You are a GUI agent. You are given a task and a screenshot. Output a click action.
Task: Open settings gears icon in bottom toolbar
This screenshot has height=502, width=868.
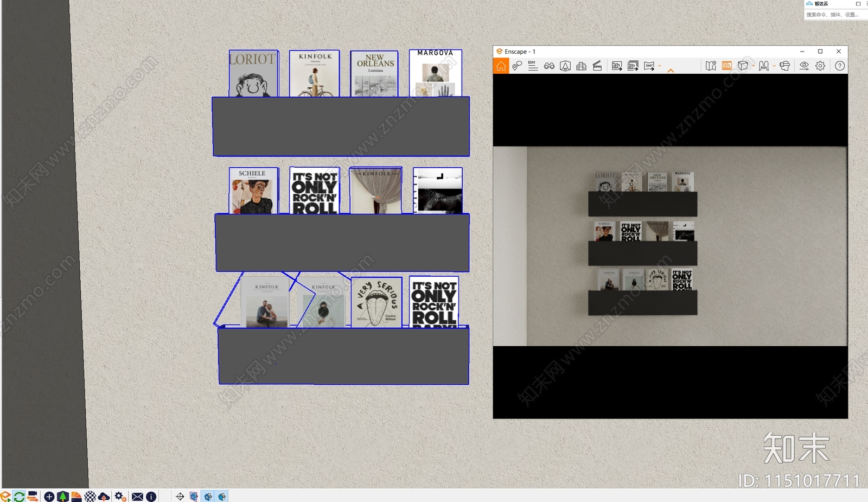click(120, 496)
